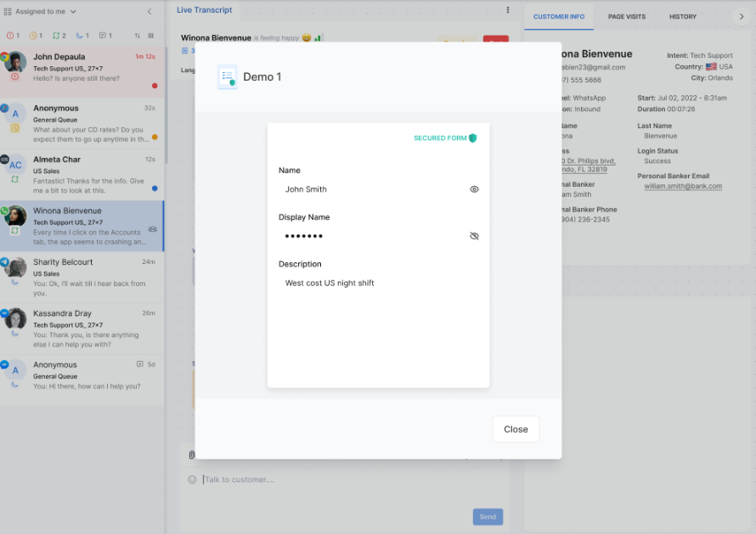
Task: Click the Secured Form shield icon
Action: click(x=473, y=138)
